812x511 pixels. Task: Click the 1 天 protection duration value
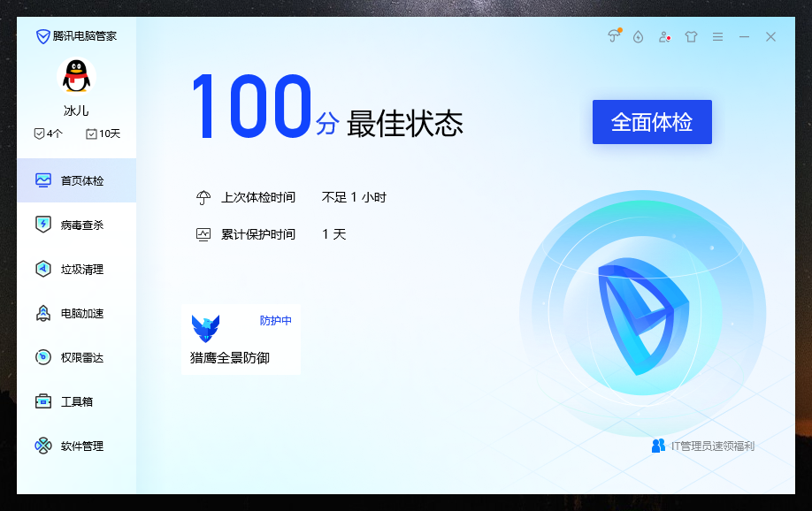point(334,234)
